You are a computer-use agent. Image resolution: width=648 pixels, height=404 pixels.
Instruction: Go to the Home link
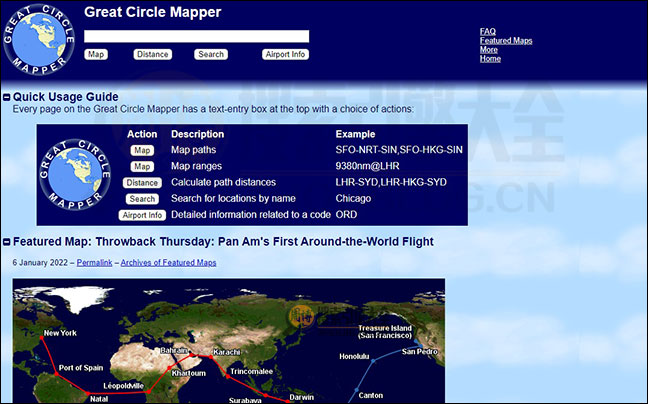(490, 59)
